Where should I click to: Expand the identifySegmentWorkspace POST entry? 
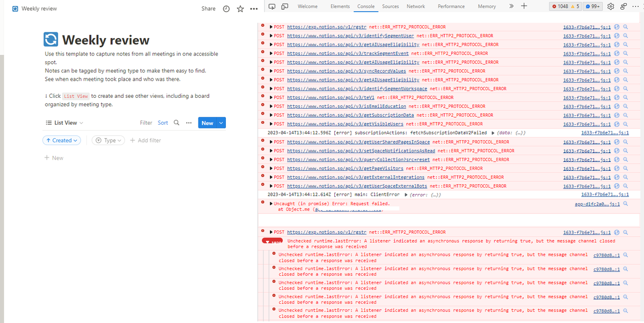click(x=271, y=89)
